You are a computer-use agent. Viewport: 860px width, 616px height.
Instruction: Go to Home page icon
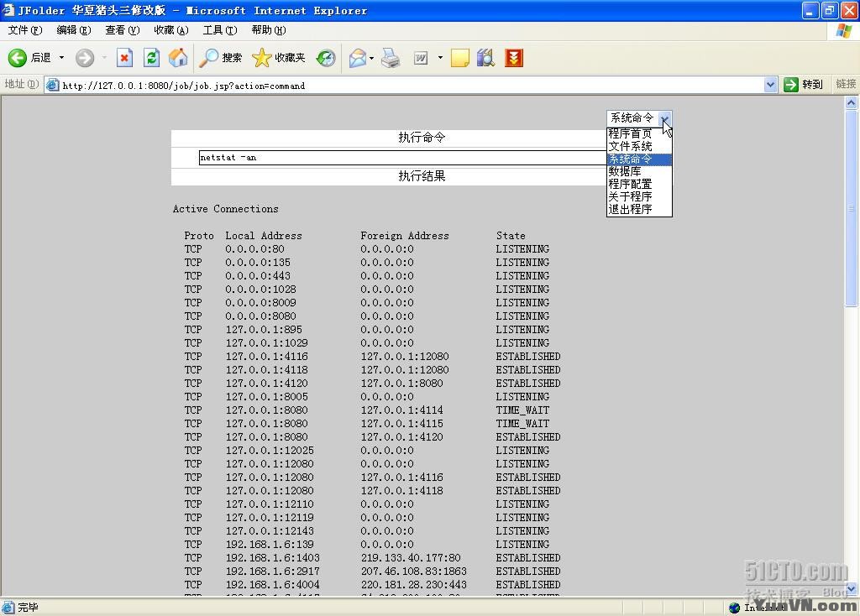coord(178,58)
